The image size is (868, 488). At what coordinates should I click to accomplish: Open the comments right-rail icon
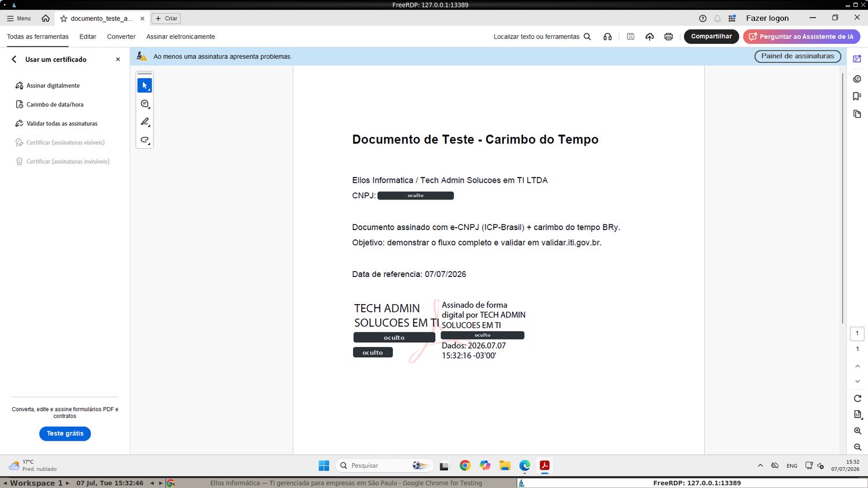[x=857, y=79]
